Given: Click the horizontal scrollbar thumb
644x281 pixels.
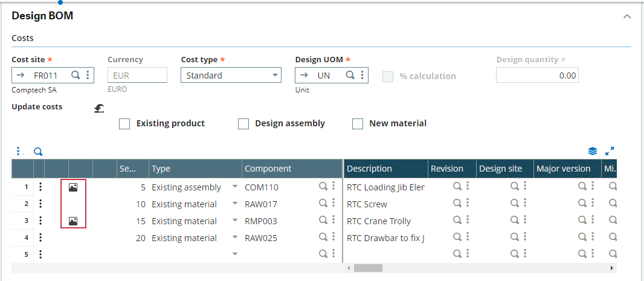Looking at the screenshot, I should coord(368,268).
